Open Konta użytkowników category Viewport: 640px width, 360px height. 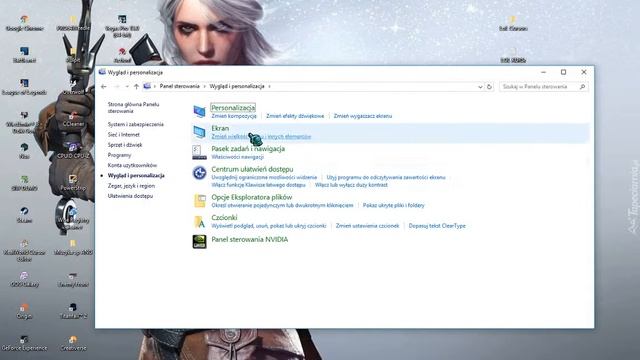point(132,165)
